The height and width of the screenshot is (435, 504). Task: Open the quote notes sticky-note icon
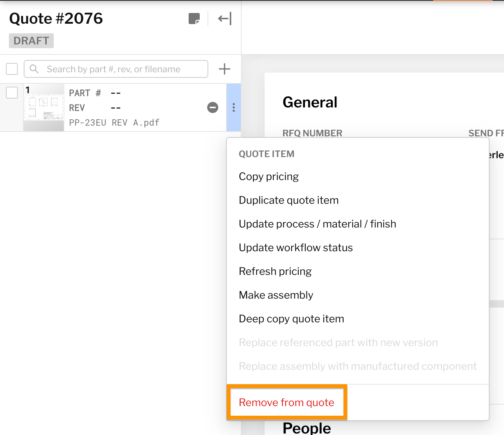point(194,19)
